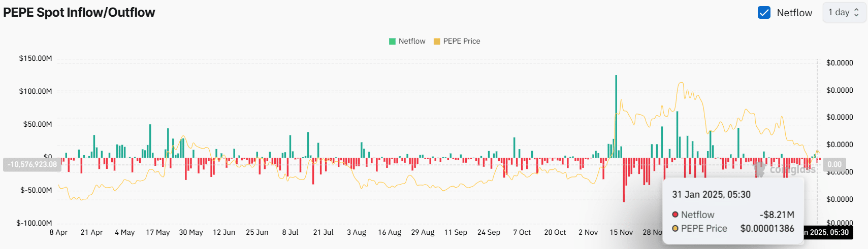The image size is (868, 249).
Task: Click the "PEPE Spot Inflow/Outflow" chart title
Action: pyautogui.click(x=79, y=13)
